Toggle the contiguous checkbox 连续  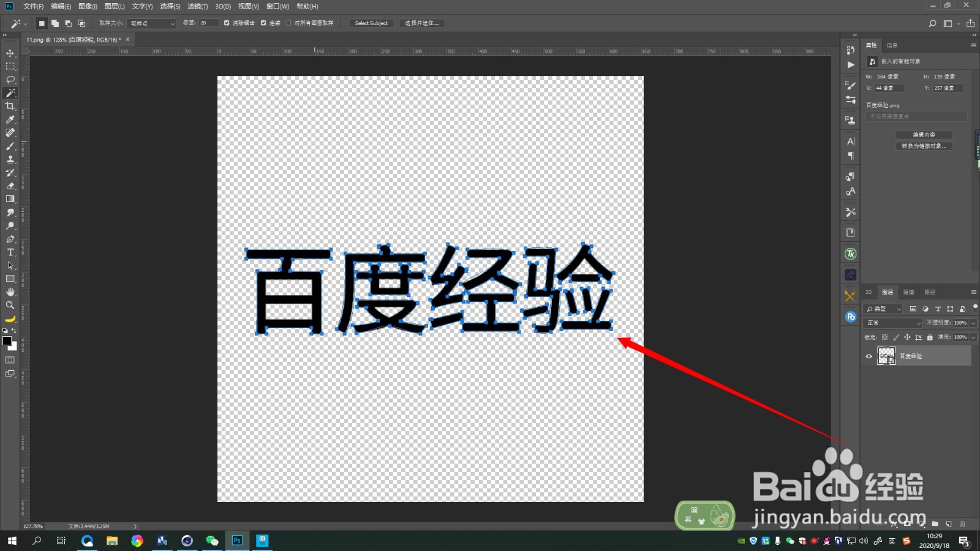coord(263,23)
